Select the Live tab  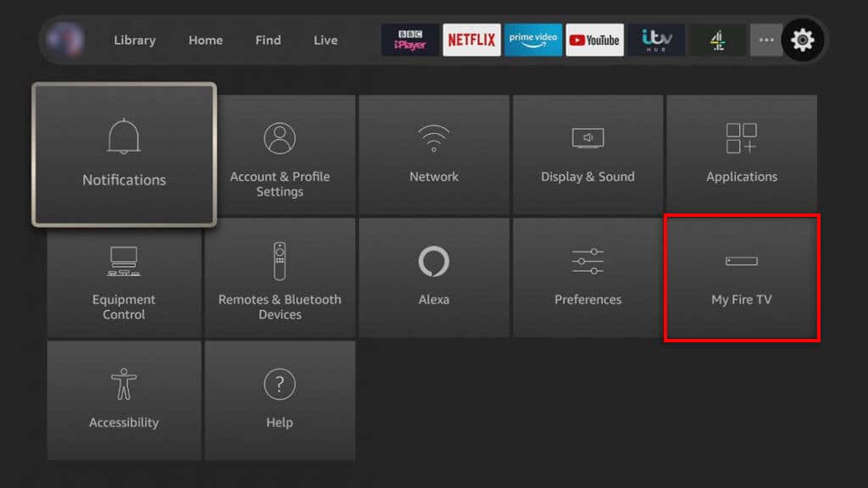[x=325, y=40]
